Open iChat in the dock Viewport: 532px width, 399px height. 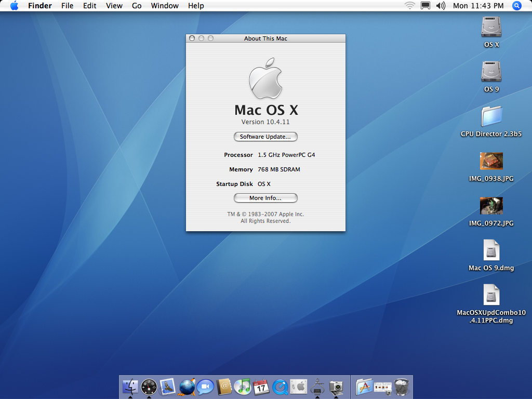206,387
